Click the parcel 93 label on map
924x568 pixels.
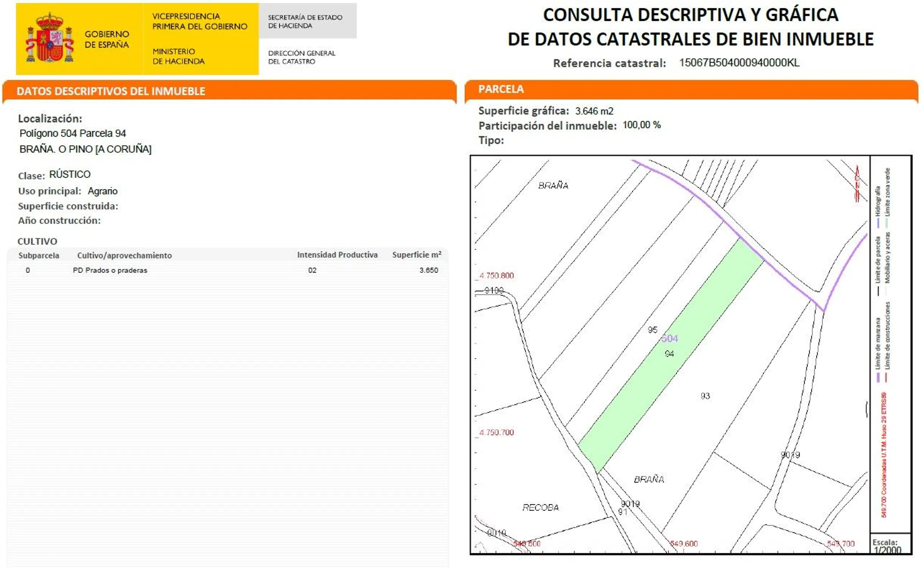pyautogui.click(x=705, y=396)
